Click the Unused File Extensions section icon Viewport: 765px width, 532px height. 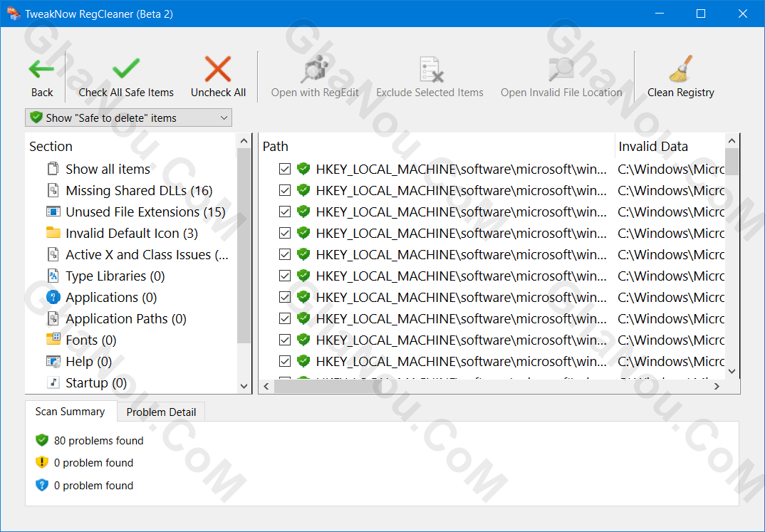(x=53, y=212)
